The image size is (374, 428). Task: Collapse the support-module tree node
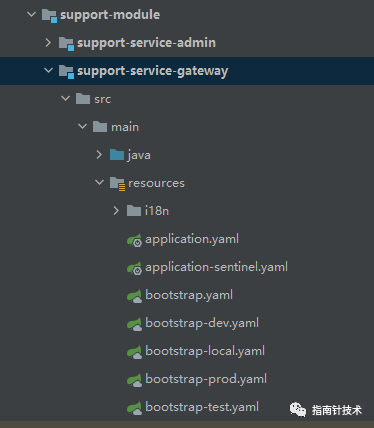coord(31,14)
